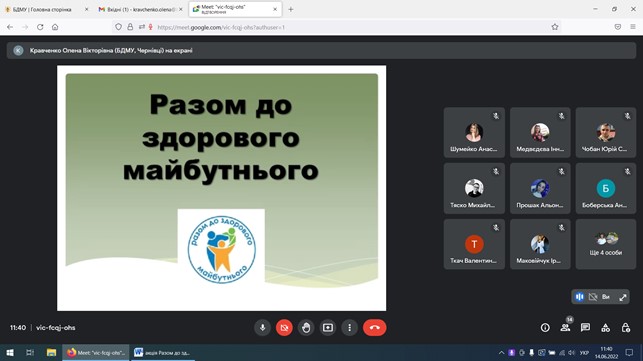Image resolution: width=643 pixels, height=361 pixels.
Task: Raise hand in the meeting
Action: pos(306,328)
